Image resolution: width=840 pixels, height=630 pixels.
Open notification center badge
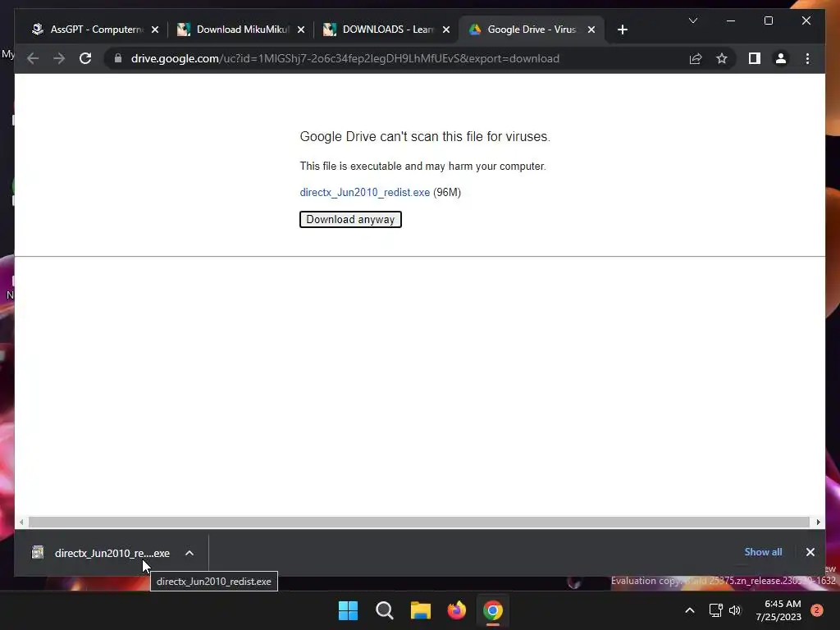click(816, 610)
